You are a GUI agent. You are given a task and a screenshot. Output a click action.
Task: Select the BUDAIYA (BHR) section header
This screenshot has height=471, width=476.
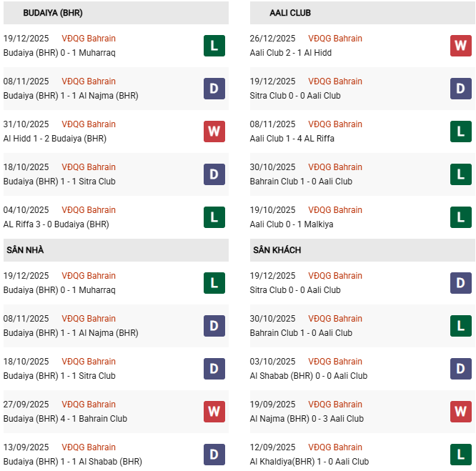(52, 13)
